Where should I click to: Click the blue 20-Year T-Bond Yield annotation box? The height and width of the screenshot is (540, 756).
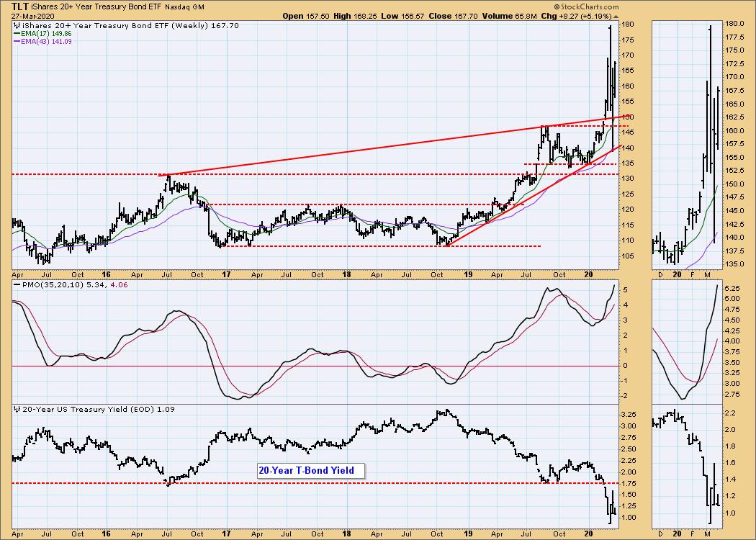pyautogui.click(x=312, y=471)
